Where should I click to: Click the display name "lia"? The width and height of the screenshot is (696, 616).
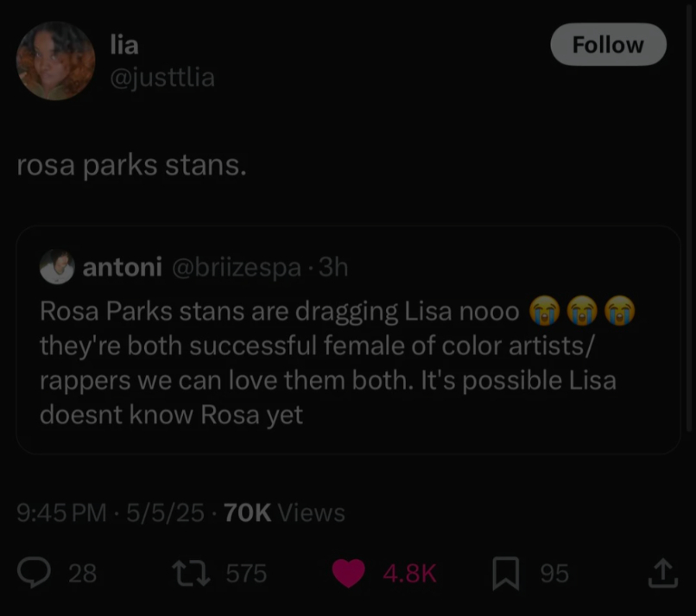pos(124,45)
